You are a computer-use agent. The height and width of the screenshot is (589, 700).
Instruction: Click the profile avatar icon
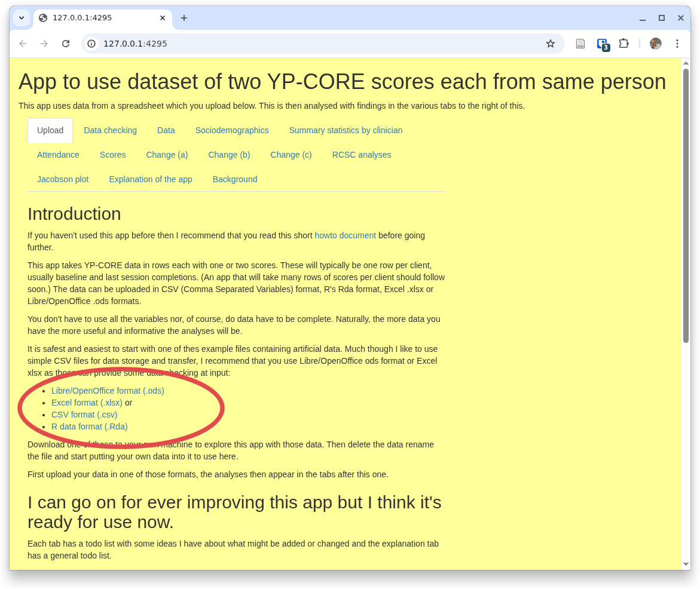tap(655, 44)
